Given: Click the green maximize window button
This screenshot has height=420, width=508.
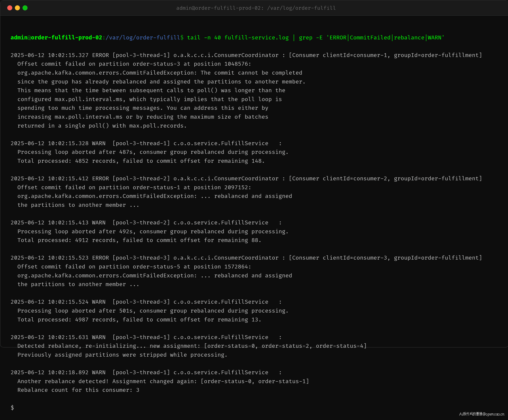Looking at the screenshot, I should pos(25,8).
